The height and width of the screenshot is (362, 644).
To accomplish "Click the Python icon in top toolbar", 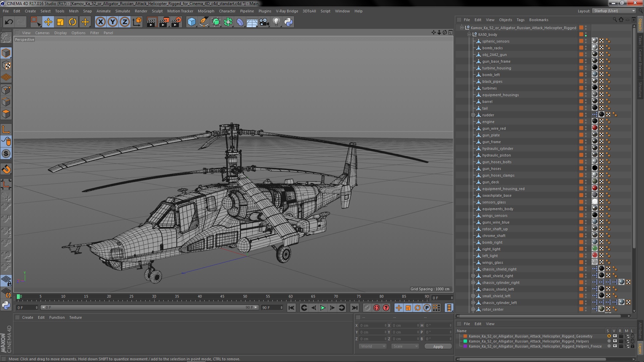I will [x=288, y=22].
